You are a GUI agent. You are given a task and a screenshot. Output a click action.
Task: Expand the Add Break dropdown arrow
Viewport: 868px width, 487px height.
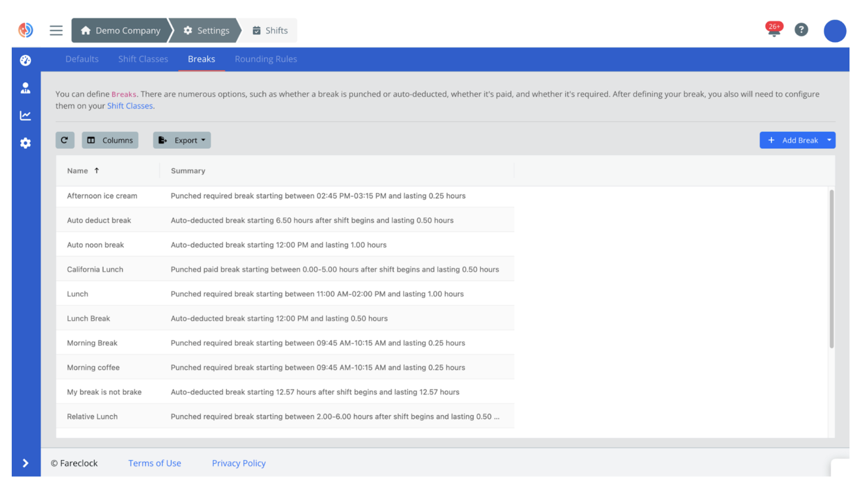pos(829,140)
